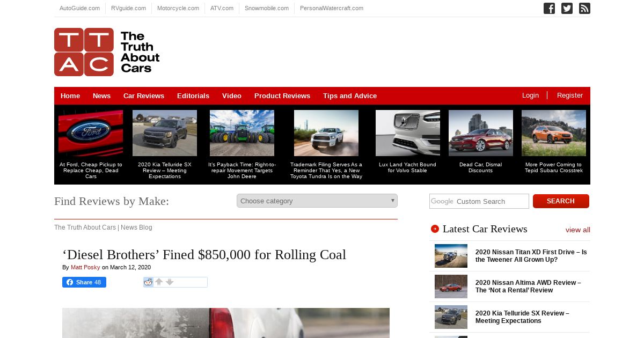644x338 pixels.
Task: Click red arrow icon beside Latest Car Reviews
Action: click(435, 229)
